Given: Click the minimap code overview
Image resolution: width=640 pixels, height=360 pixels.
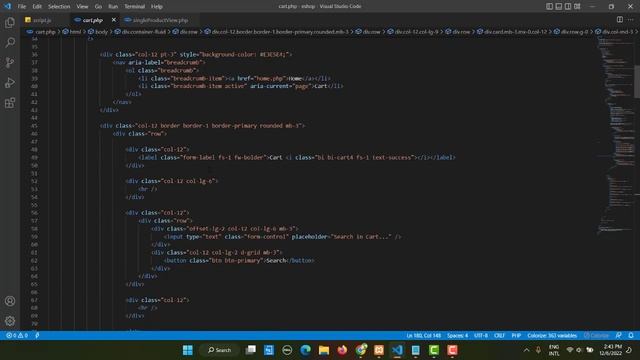Looking at the screenshot, I should click(616, 135).
